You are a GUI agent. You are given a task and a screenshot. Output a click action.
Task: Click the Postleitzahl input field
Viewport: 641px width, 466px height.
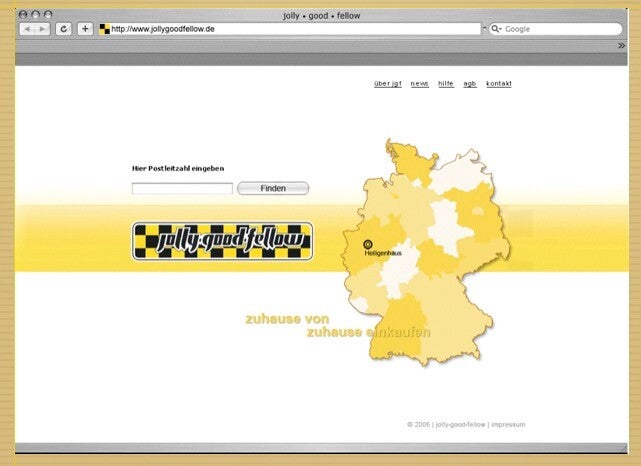coord(182,188)
